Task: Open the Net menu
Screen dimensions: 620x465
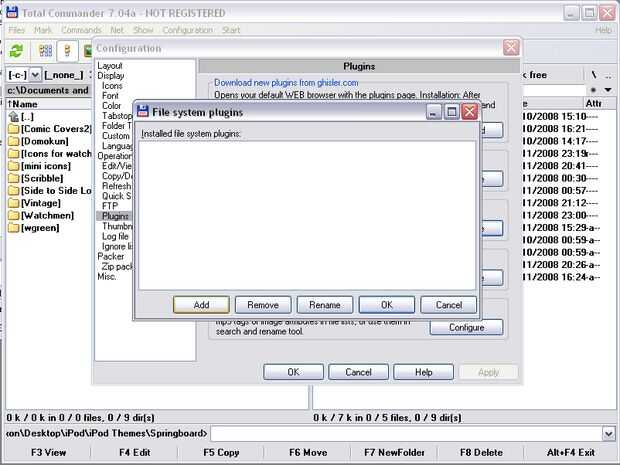Action: [x=117, y=30]
